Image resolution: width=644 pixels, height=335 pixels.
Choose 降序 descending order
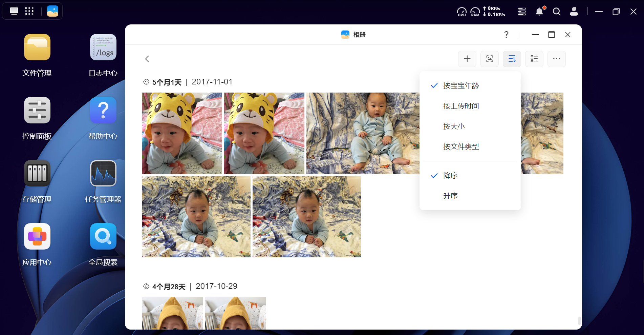pyautogui.click(x=470, y=176)
